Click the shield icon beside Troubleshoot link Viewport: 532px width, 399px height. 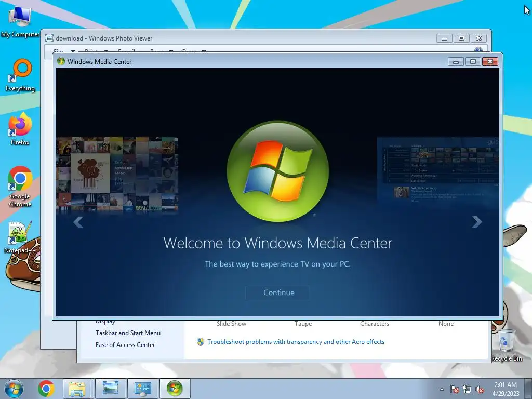click(x=201, y=342)
